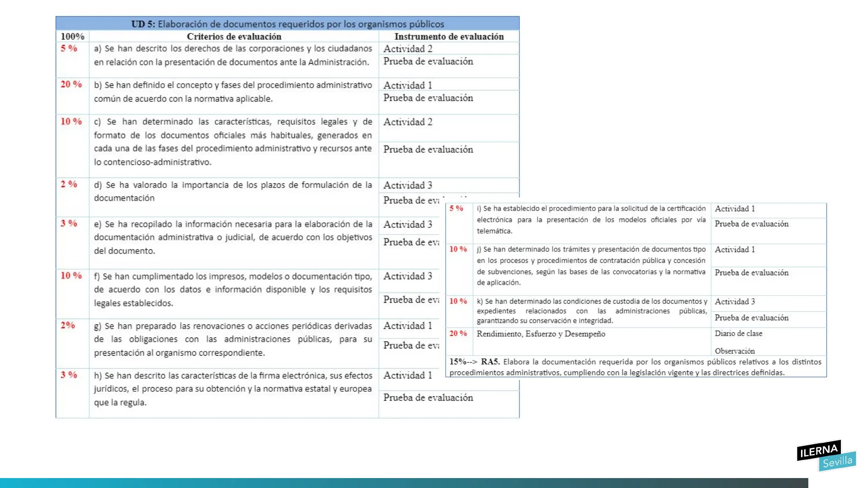Click the 100% header cell
868x488 pixels.
72,37
